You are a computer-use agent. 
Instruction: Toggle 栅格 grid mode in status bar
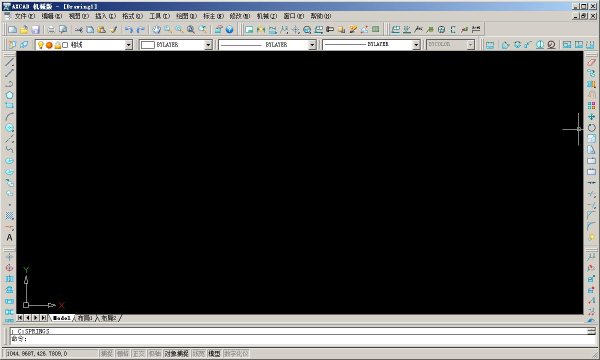pyautogui.click(x=123, y=354)
